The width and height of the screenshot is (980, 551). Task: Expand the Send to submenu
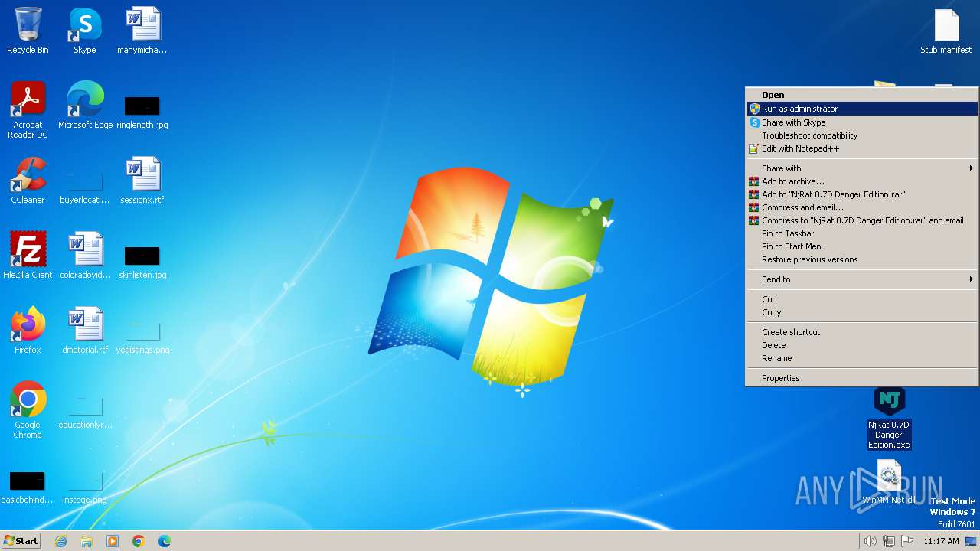tap(862, 279)
